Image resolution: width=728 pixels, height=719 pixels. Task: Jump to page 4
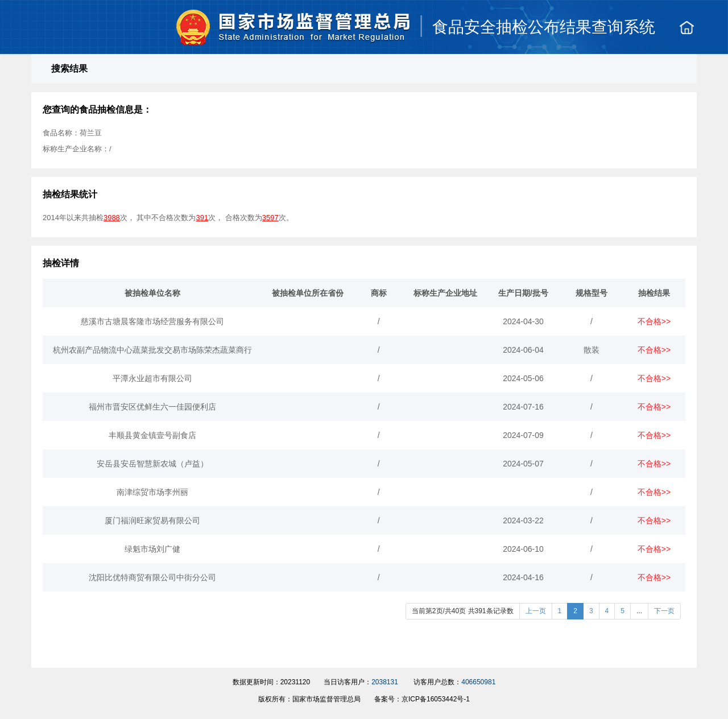pos(607,611)
